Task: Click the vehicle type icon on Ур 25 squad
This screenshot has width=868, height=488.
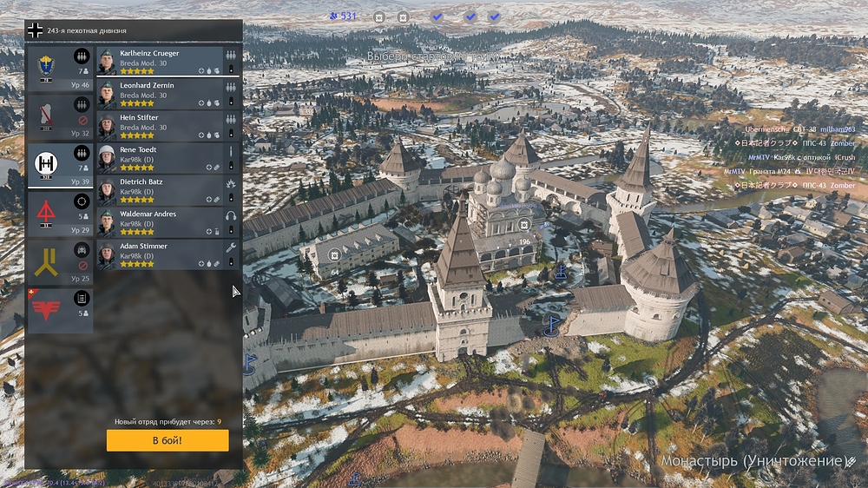Action: click(x=82, y=250)
